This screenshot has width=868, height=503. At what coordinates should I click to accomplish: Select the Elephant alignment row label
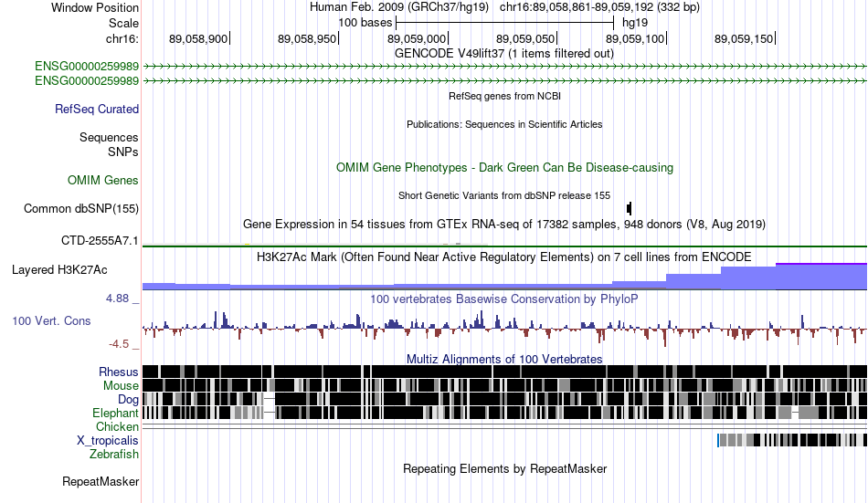tap(115, 414)
